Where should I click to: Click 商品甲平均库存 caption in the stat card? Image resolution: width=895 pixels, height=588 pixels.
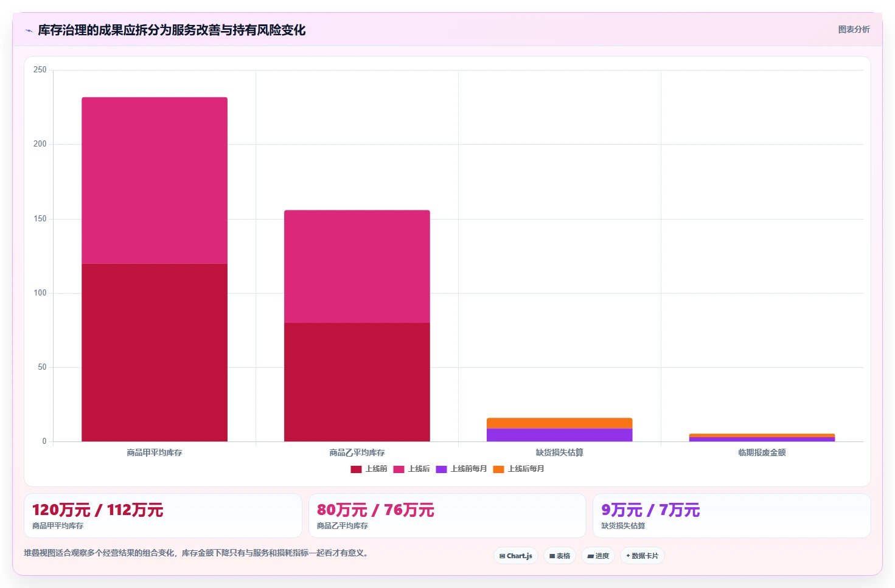pos(58,526)
